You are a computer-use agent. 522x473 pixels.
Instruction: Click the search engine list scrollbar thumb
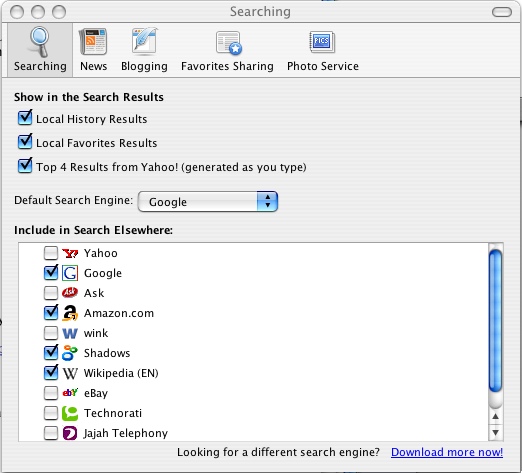click(496, 321)
